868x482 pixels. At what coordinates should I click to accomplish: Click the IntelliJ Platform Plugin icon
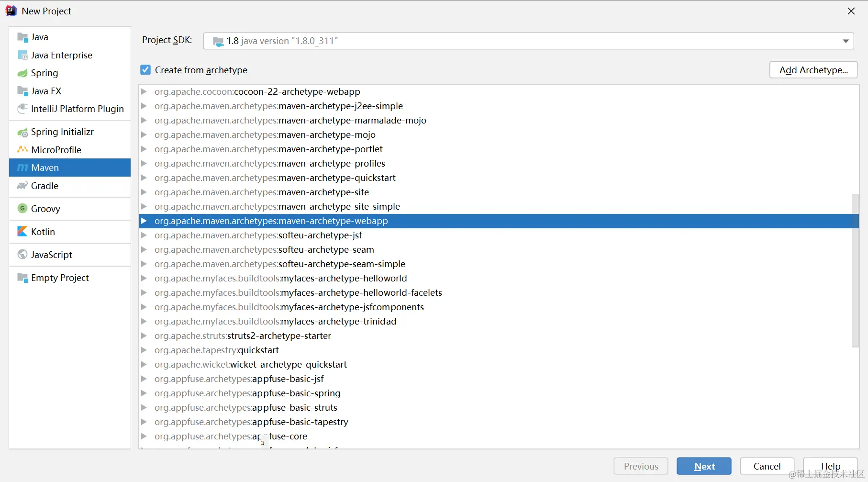22,109
